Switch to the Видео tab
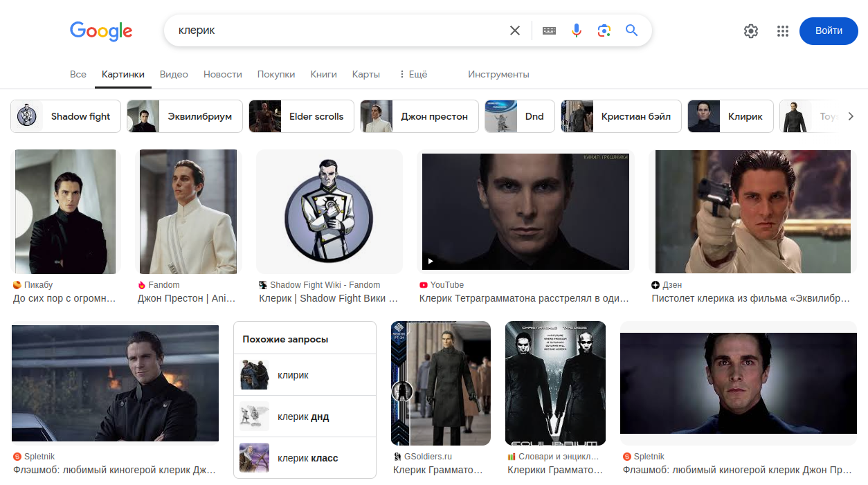 pos(174,74)
